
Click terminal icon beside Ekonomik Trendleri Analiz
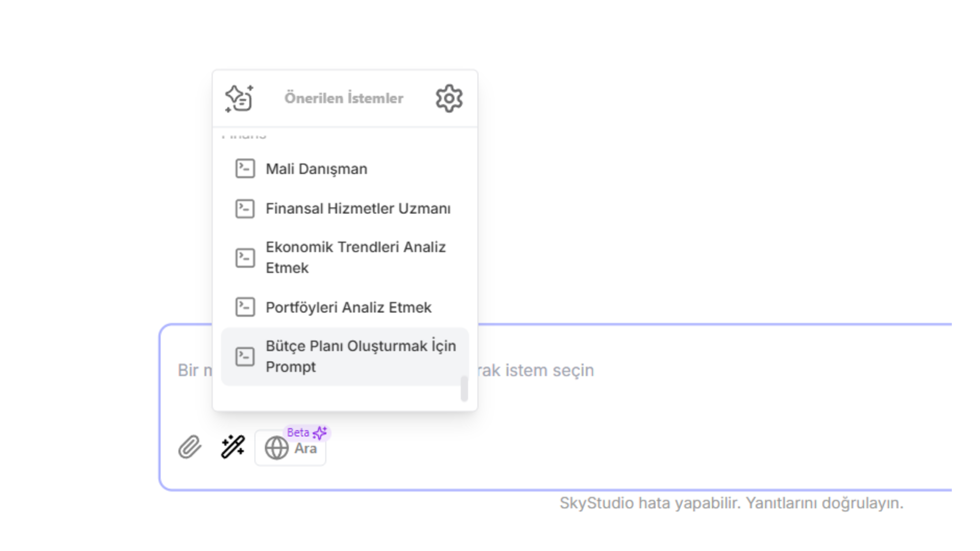pos(245,258)
